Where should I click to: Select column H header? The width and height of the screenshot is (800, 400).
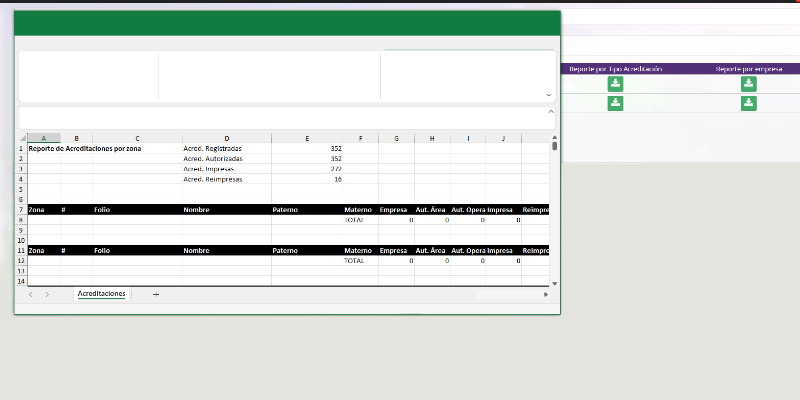coord(432,138)
